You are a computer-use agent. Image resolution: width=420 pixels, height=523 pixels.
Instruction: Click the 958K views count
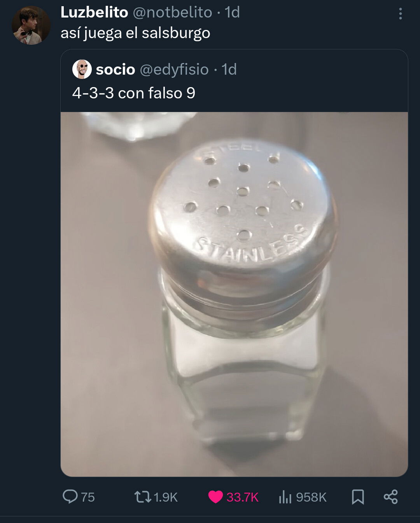point(311,497)
